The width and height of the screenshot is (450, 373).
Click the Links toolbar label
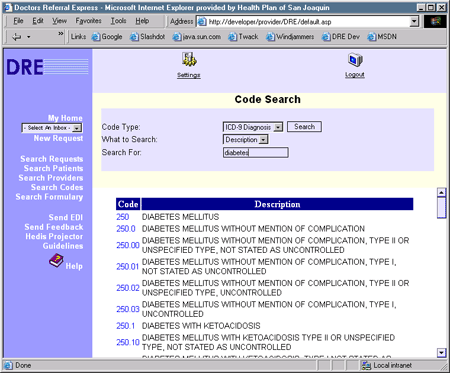[x=78, y=37]
